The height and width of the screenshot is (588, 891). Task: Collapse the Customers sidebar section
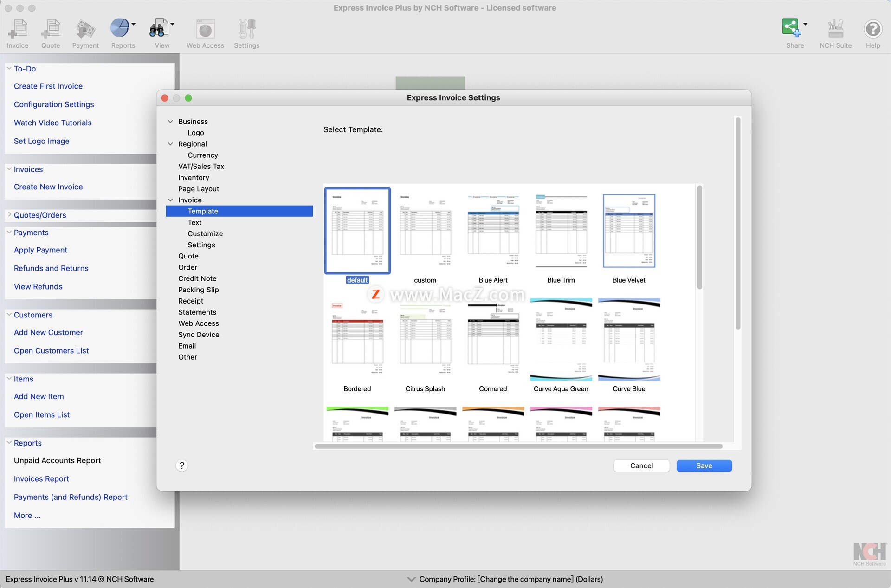point(9,314)
